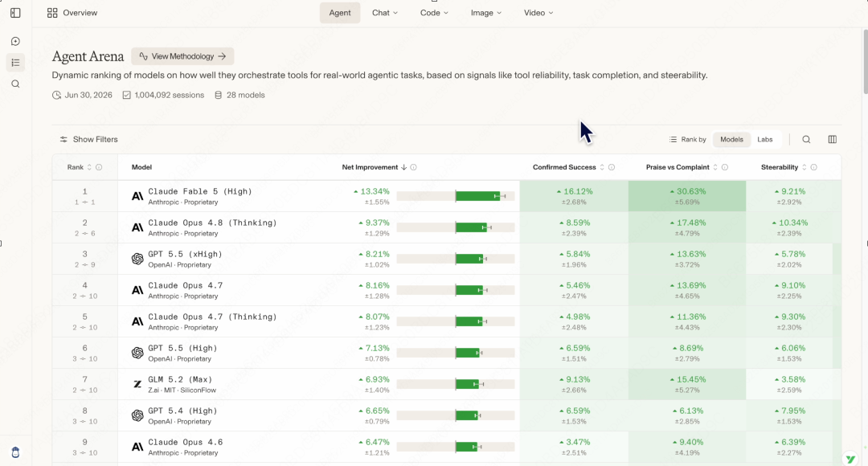868x466 pixels.
Task: Click the sidebar search icon
Action: point(15,84)
